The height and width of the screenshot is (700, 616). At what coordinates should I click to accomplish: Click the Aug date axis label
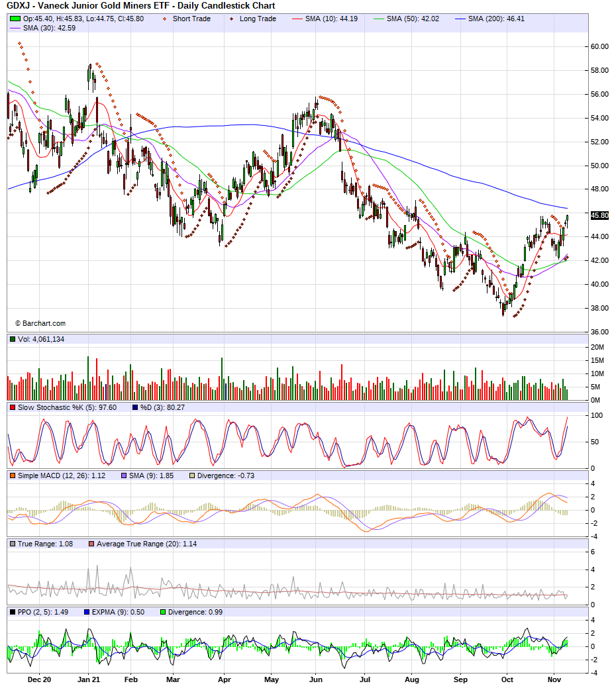pyautogui.click(x=412, y=680)
